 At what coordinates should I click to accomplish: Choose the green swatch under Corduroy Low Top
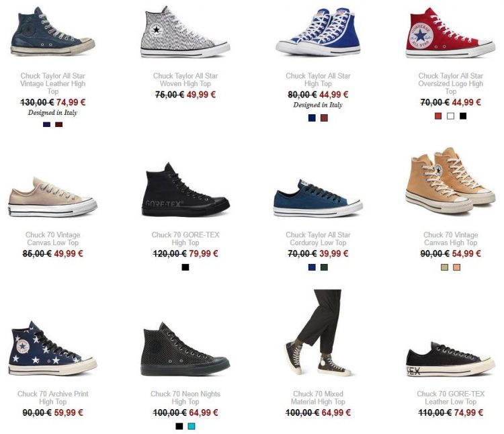coord(325,267)
